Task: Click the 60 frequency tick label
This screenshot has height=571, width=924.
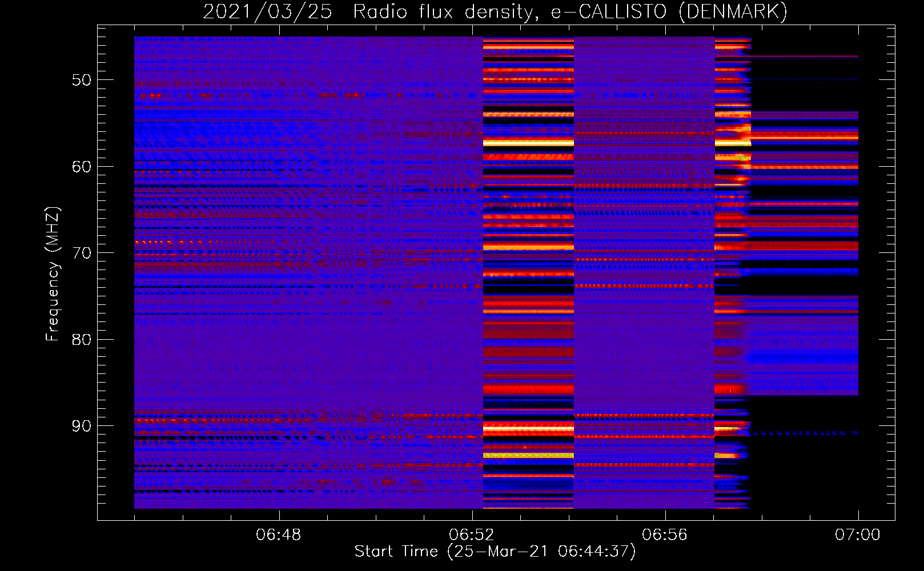Action: (x=82, y=167)
